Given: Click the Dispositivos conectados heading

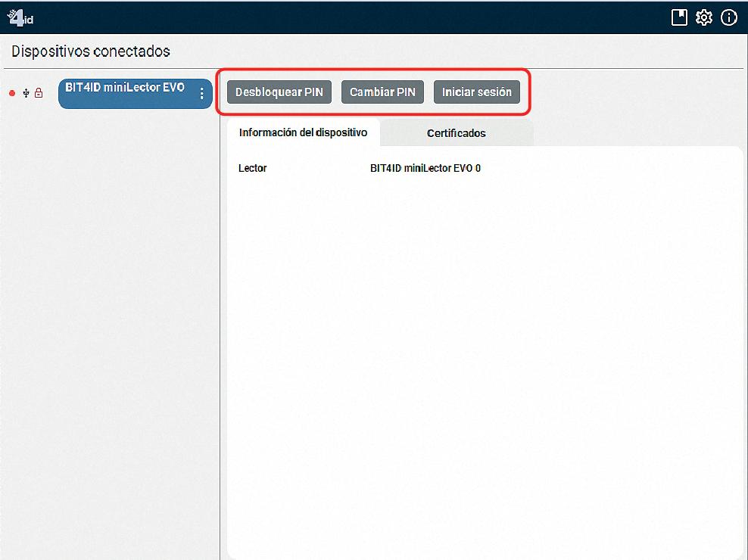Looking at the screenshot, I should 91,51.
